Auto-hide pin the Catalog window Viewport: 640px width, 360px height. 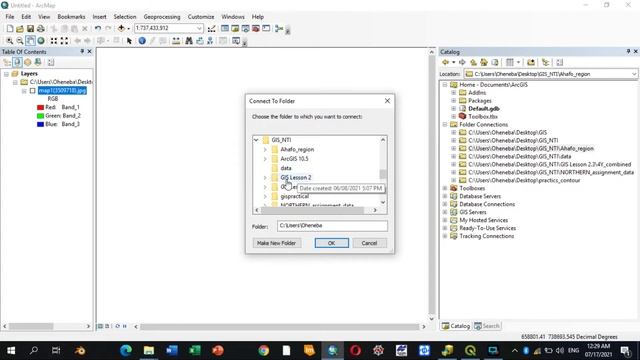point(628,51)
